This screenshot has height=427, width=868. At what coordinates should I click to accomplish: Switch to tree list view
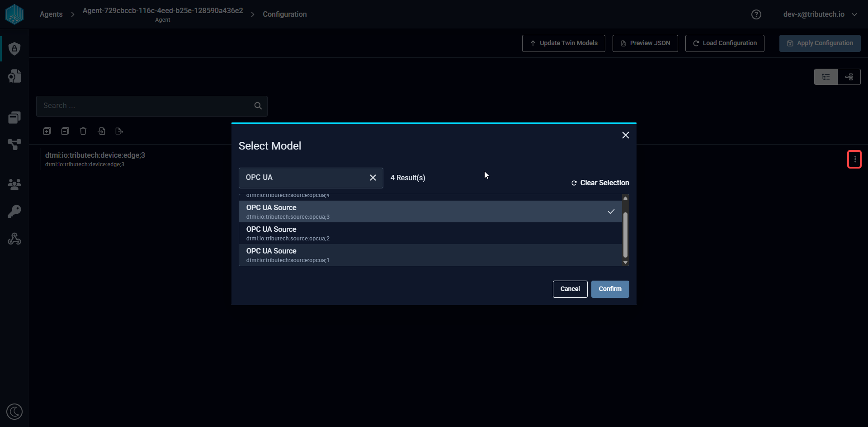[826, 77]
